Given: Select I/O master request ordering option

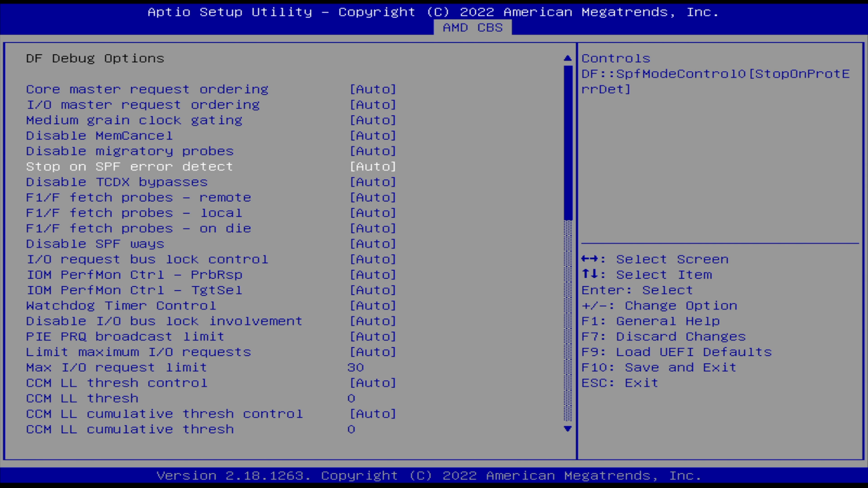Looking at the screenshot, I should (x=143, y=105).
